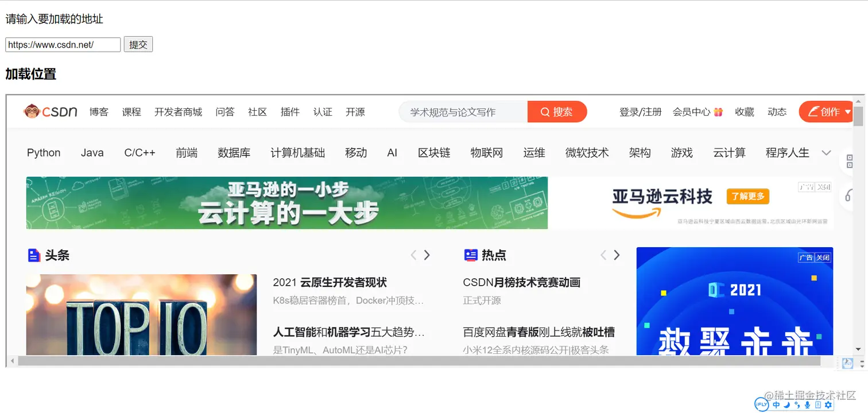Select the 移动 category tab
The width and height of the screenshot is (868, 413).
pyautogui.click(x=356, y=153)
